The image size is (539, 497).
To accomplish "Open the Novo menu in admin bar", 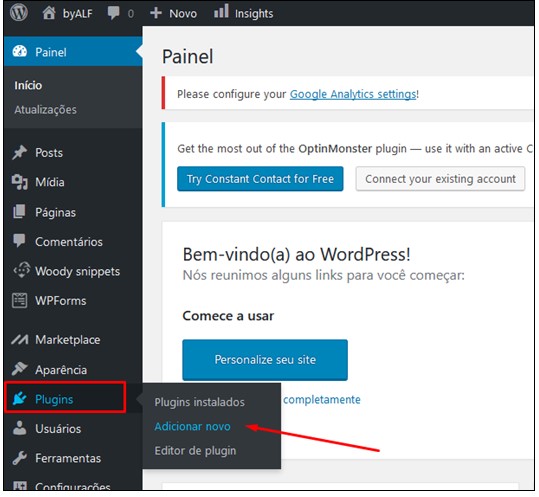I will (x=183, y=13).
